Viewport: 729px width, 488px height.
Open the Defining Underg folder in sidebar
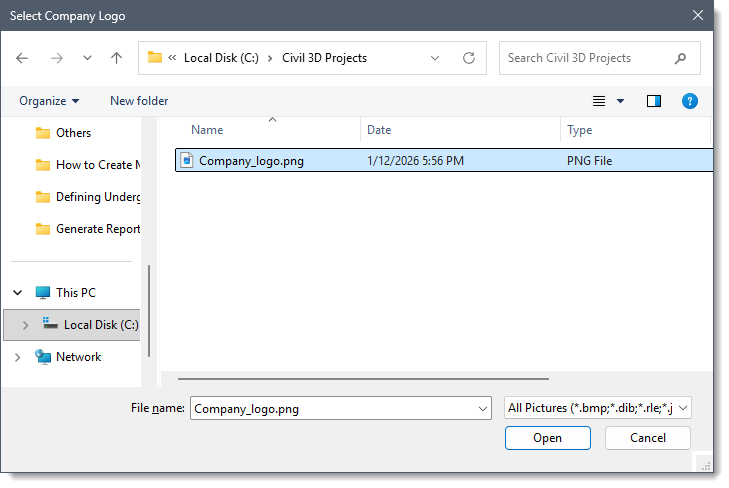[x=87, y=197]
